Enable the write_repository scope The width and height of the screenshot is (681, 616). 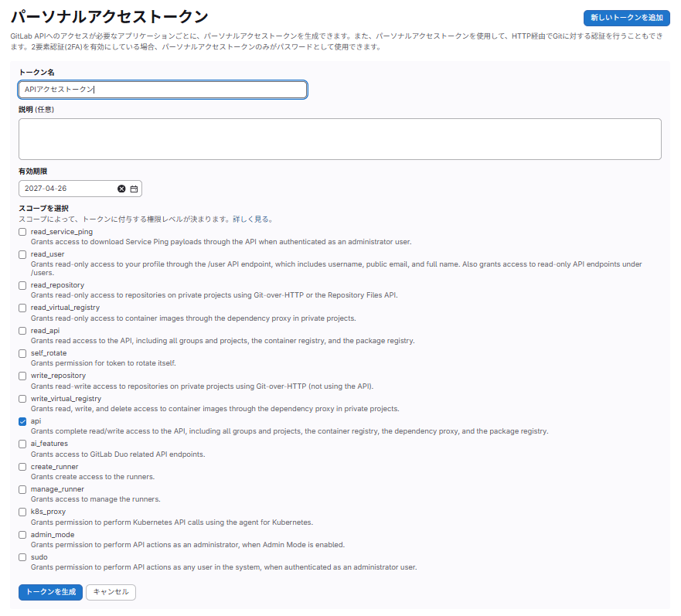pos(22,376)
